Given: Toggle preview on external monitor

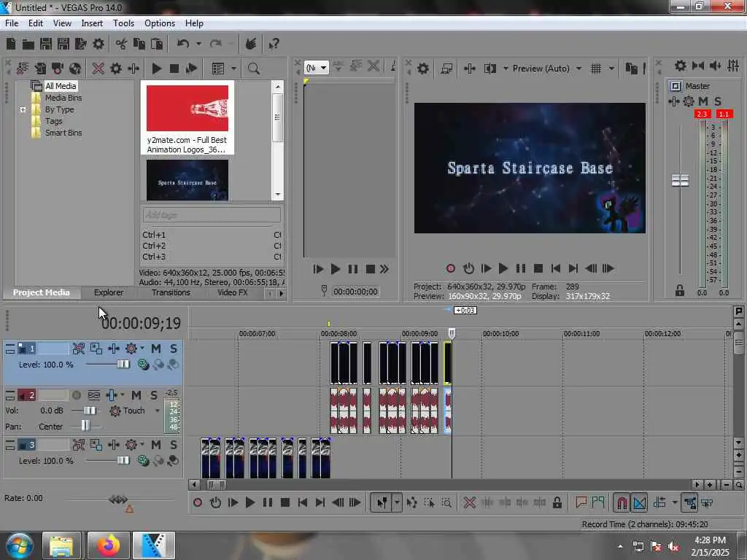Looking at the screenshot, I should (x=446, y=69).
